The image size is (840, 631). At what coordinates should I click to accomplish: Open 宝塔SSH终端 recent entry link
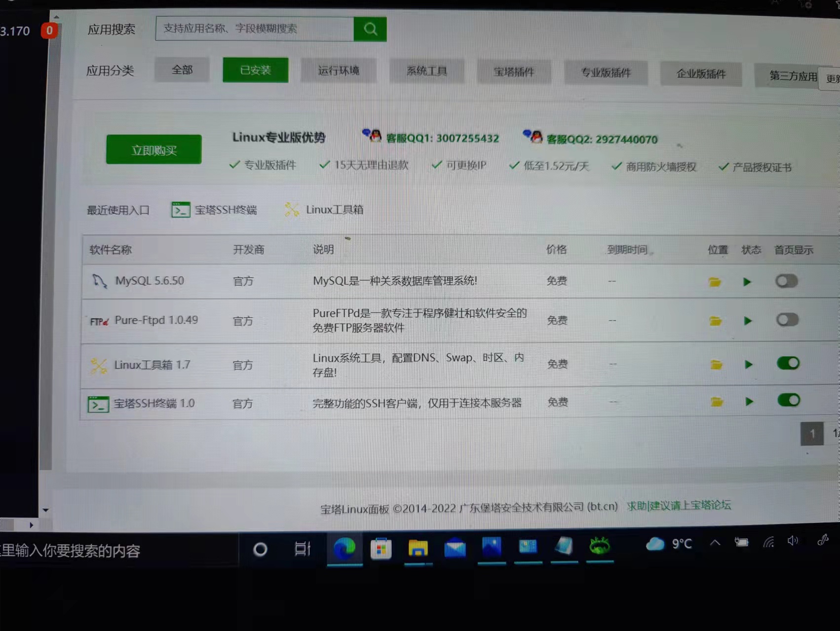(x=226, y=210)
